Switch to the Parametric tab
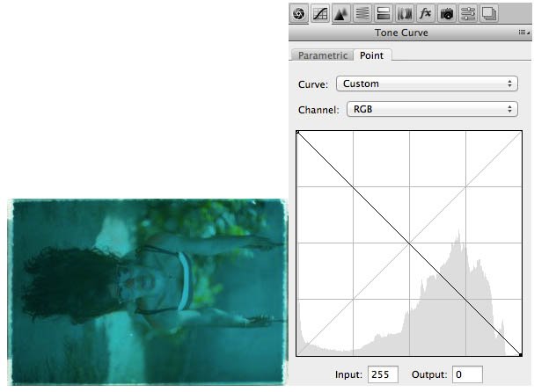This screenshot has width=534, height=392. tap(323, 55)
